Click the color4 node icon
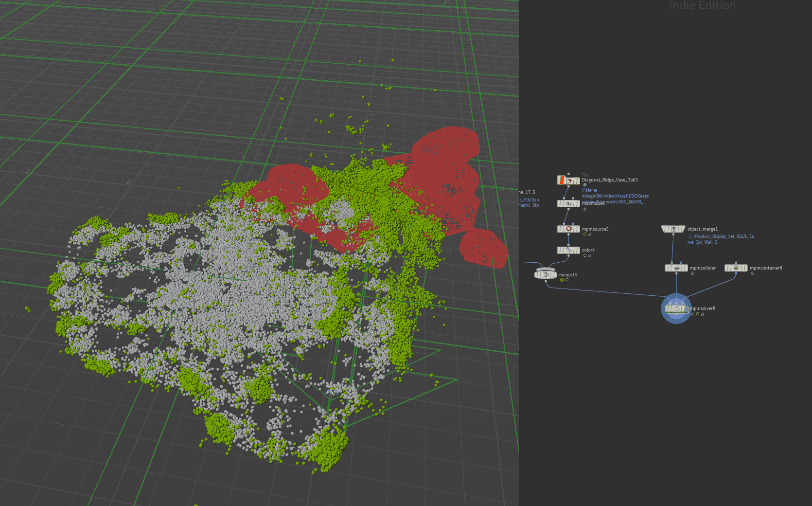 [568, 250]
